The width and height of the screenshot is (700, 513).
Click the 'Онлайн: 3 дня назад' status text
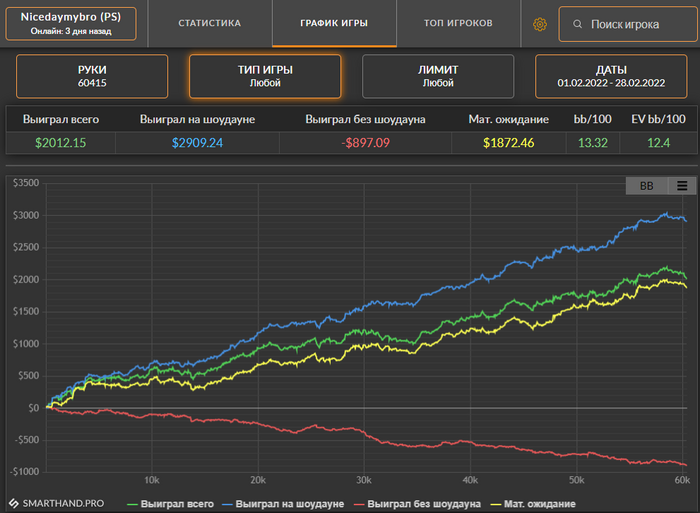(x=71, y=31)
